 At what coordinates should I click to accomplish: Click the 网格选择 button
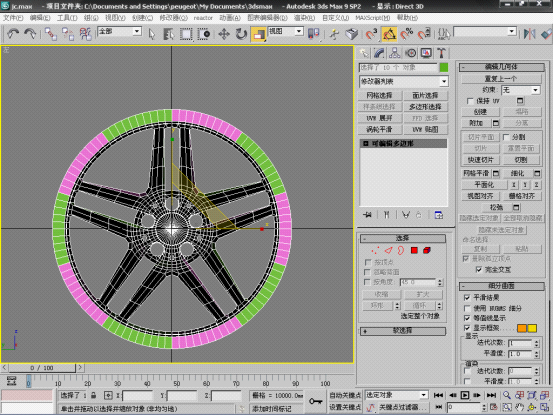(x=379, y=96)
